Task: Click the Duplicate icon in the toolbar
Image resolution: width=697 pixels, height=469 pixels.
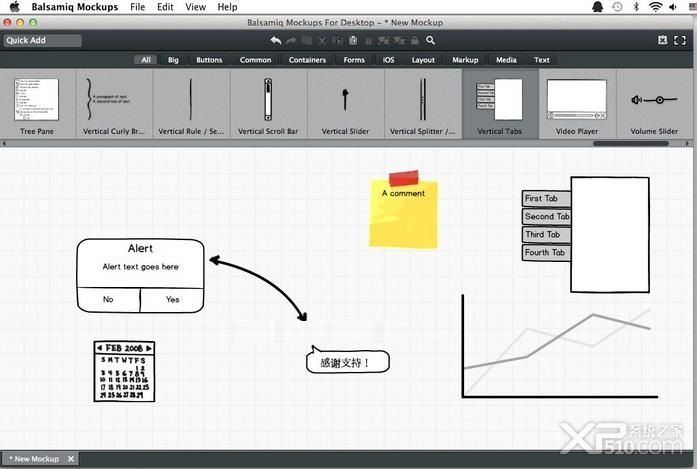Action: (x=307, y=40)
